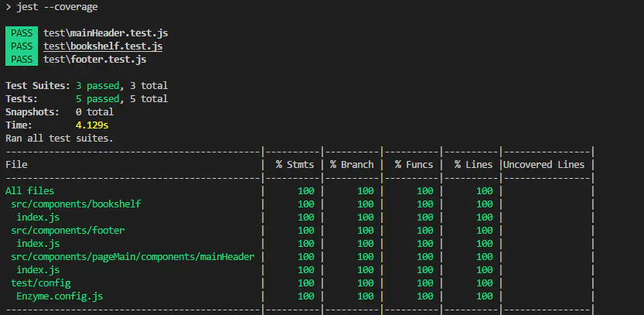The height and width of the screenshot is (315, 644).
Task: Click % Funcs value for the mainHeader folder
Action: (x=425, y=257)
